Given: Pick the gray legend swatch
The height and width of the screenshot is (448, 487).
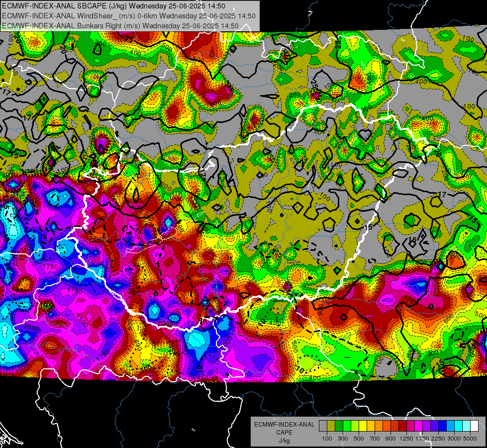Looking at the screenshot, I should pyautogui.click(x=323, y=426).
